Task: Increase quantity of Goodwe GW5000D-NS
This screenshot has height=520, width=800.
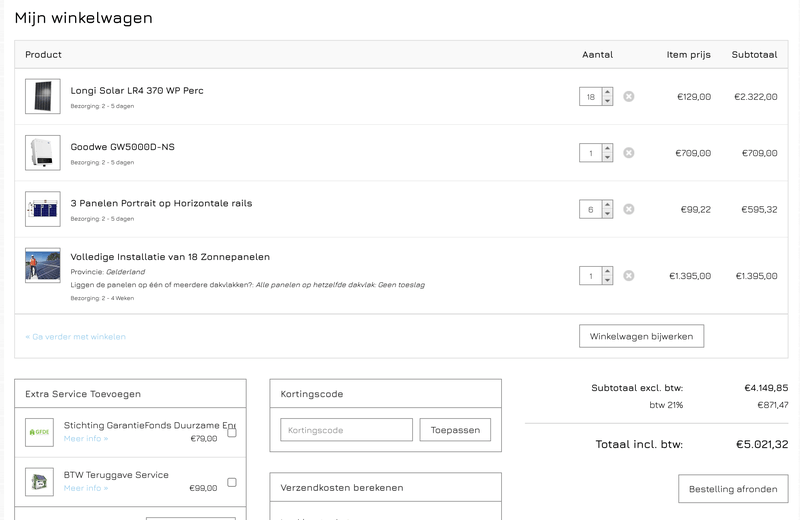Action: pos(607,148)
